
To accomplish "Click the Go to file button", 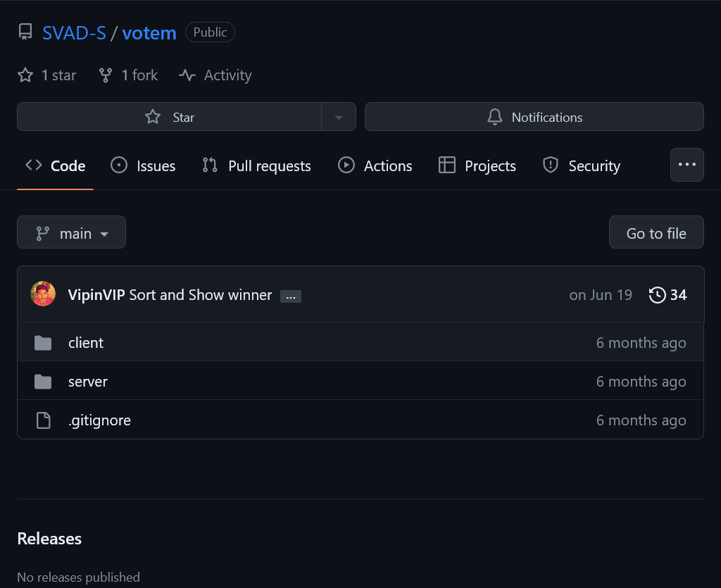I will tap(656, 232).
